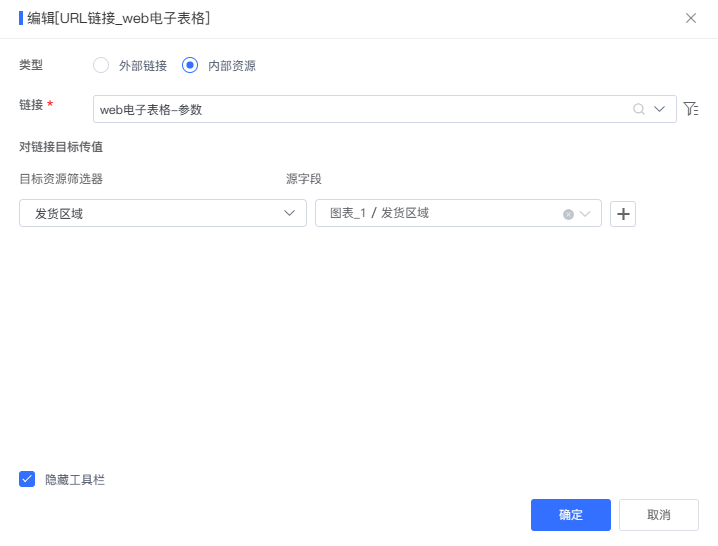
Task: Close the edit URL link dialog
Action: [691, 18]
